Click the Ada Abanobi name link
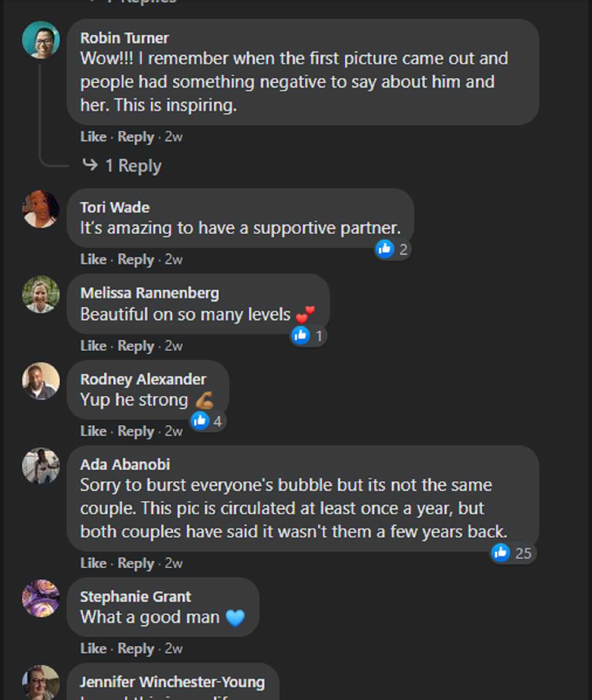 click(125, 464)
